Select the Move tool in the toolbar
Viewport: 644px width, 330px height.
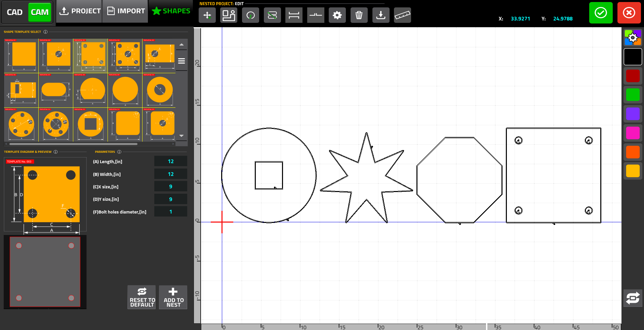click(207, 15)
